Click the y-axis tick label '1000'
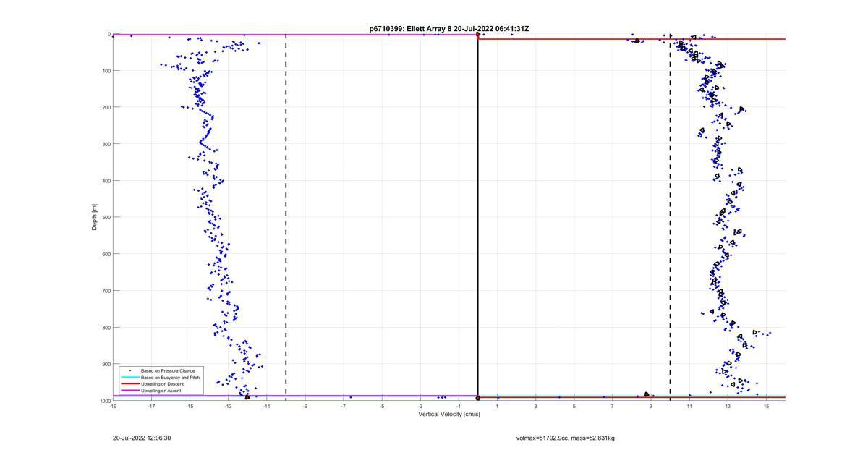 point(104,401)
